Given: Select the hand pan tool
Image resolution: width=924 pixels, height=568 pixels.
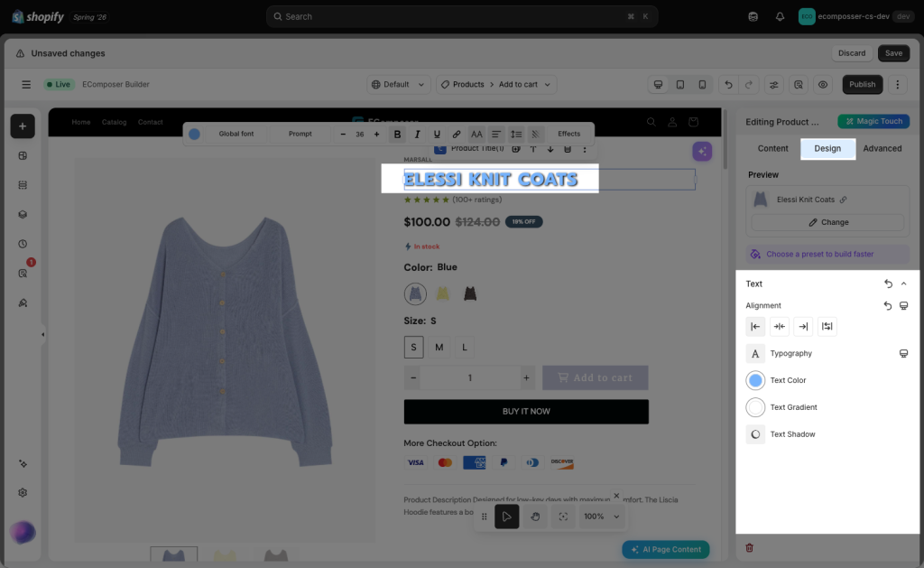Looking at the screenshot, I should click(535, 517).
